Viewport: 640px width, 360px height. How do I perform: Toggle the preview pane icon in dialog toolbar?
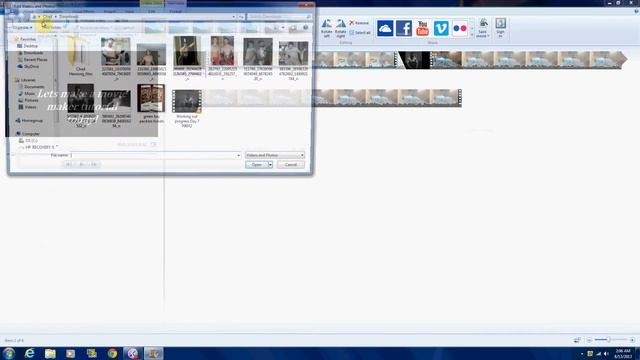coord(293,28)
